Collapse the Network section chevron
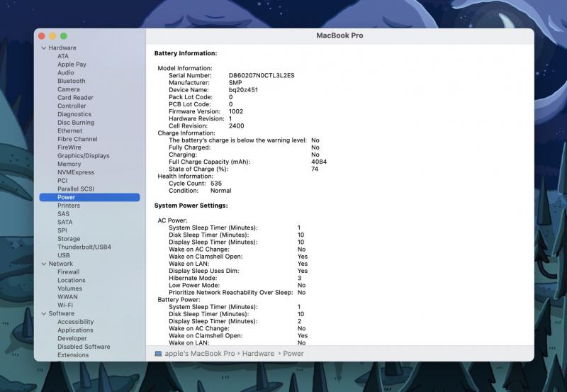 point(44,264)
